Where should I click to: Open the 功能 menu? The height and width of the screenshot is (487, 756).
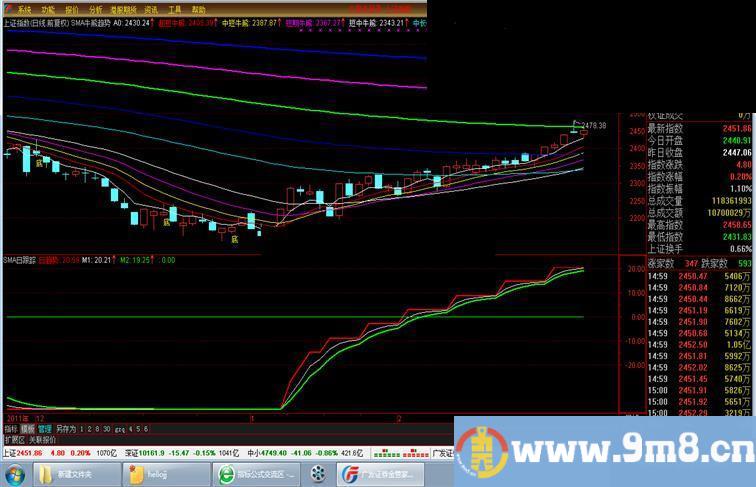tap(48, 9)
